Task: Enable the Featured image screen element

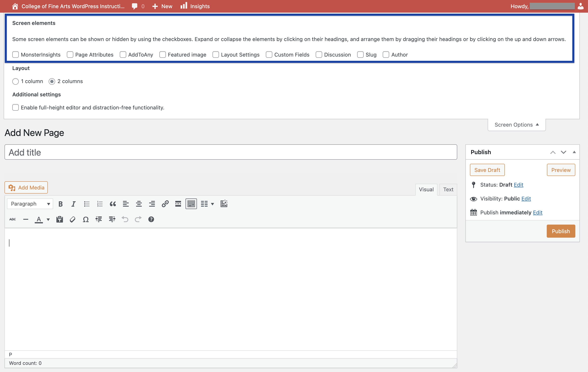Action: [x=163, y=55]
